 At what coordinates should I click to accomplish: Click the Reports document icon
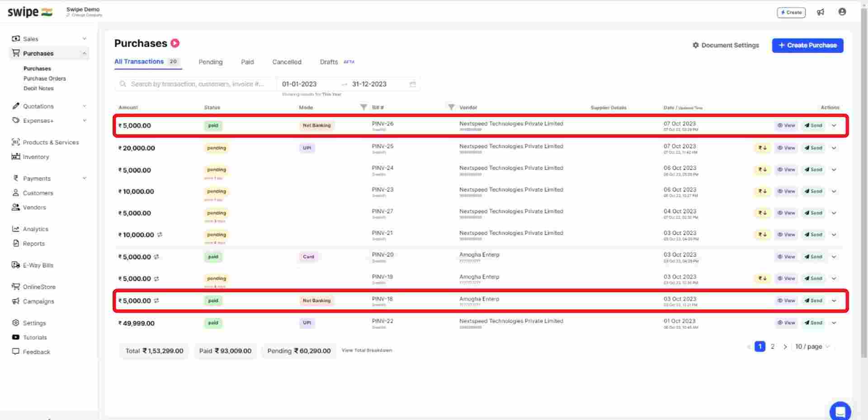tap(16, 243)
